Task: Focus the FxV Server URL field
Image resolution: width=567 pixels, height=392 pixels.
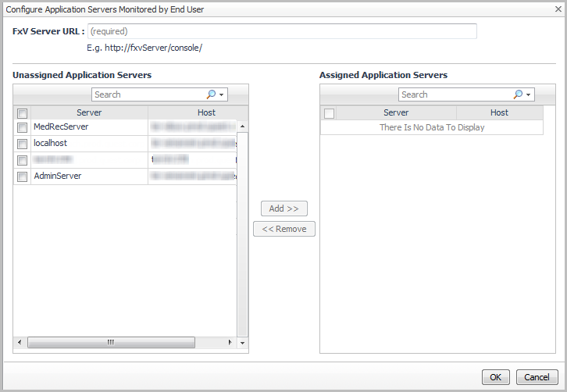Action: 281,31
